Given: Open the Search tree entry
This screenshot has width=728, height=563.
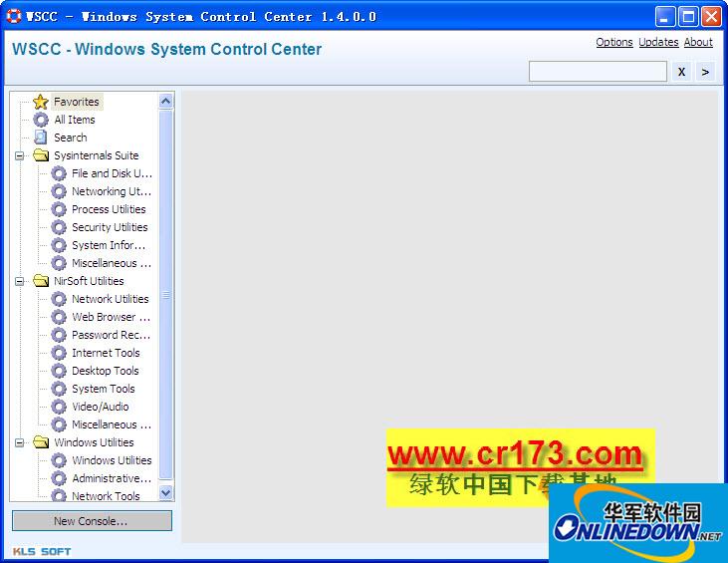Looking at the screenshot, I should point(70,138).
